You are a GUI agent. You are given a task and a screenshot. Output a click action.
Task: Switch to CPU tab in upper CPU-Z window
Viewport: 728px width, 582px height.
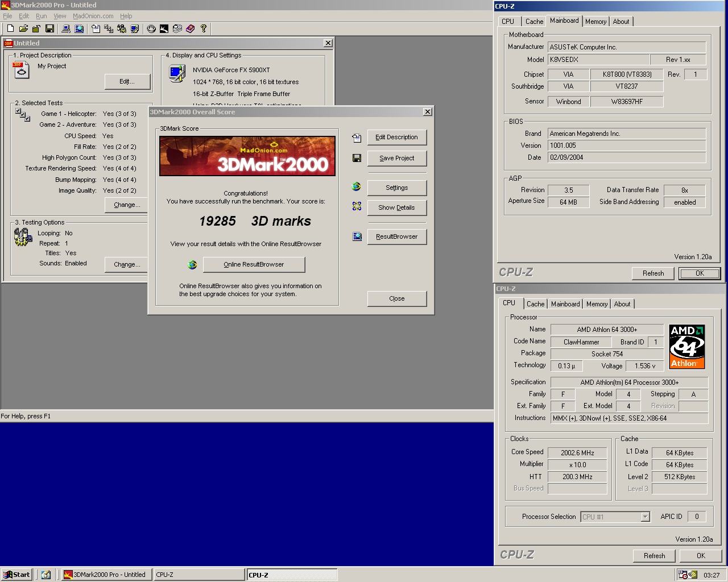[x=508, y=22]
